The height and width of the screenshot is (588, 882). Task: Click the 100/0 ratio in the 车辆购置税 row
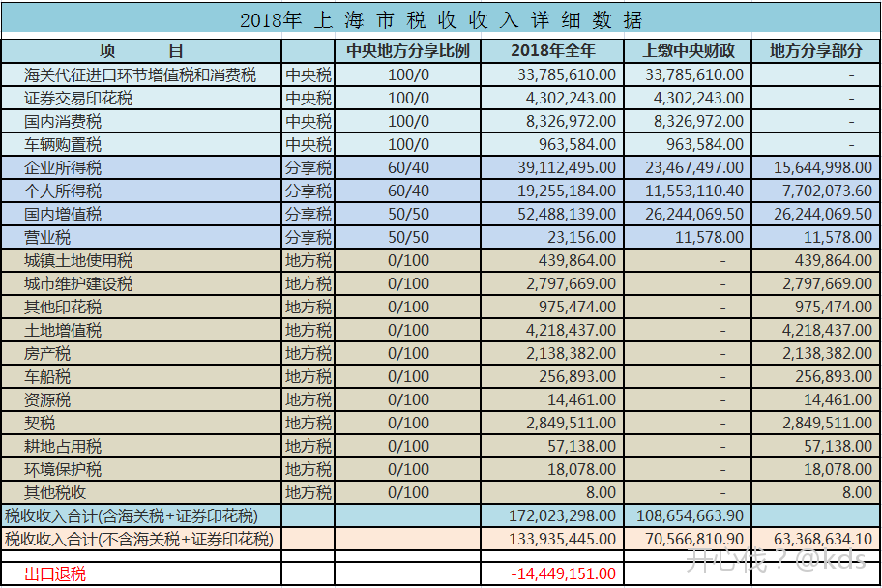pyautogui.click(x=408, y=145)
